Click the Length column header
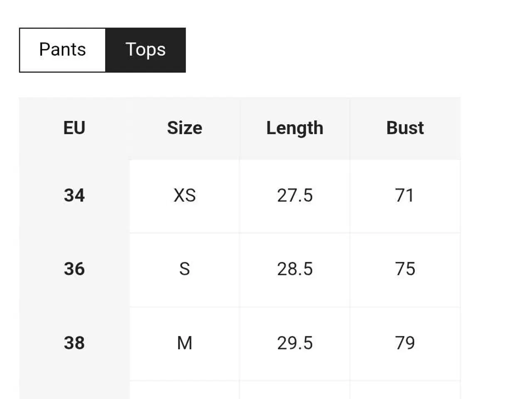 (295, 128)
